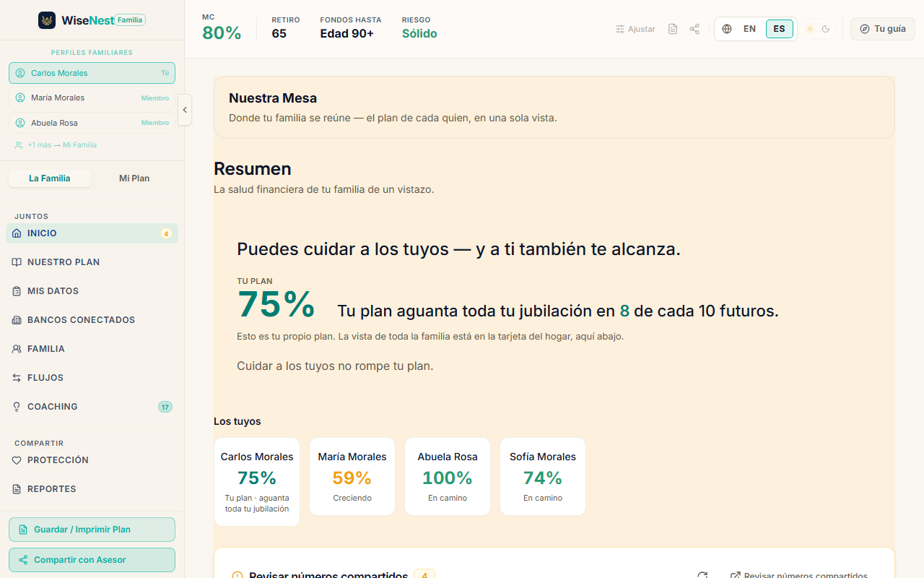Switch to light mode with the sun icon
924x578 pixels.
(810, 29)
